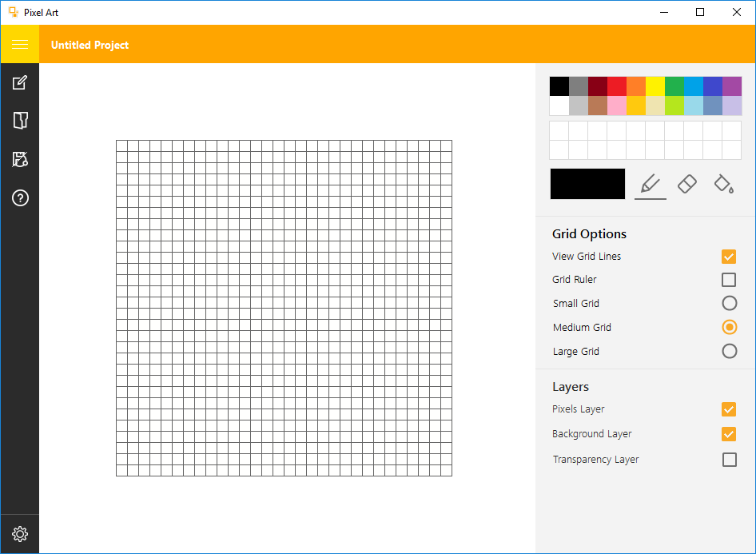Open the hamburger menu
Image resolution: width=756 pixels, height=554 pixels.
[x=20, y=44]
